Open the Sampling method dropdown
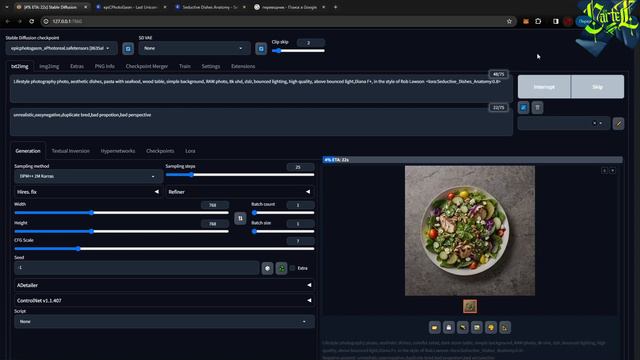The height and width of the screenshot is (360, 640). [88, 176]
